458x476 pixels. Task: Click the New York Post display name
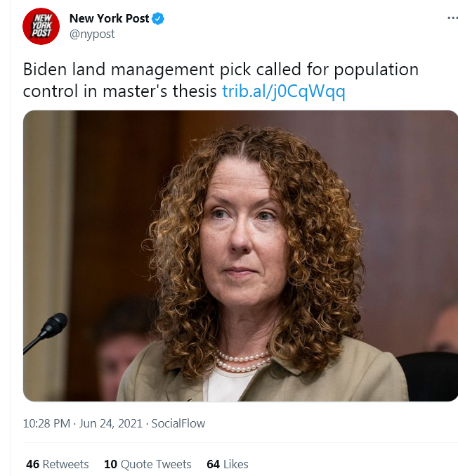[x=109, y=18]
